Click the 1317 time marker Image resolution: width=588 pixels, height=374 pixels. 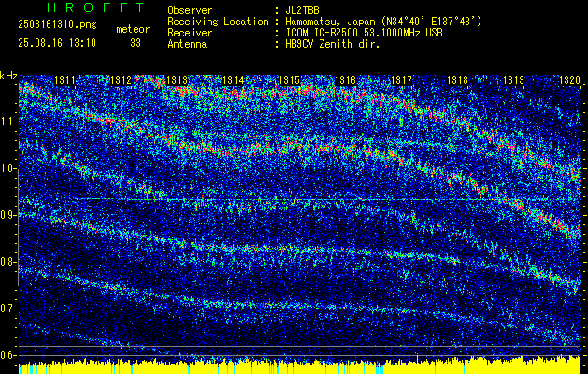click(402, 79)
